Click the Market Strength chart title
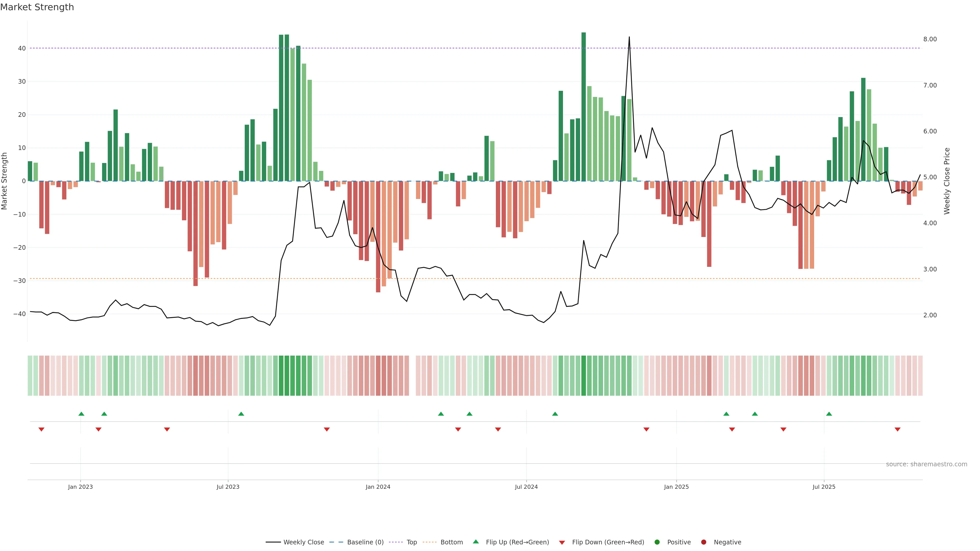This screenshot has height=551, width=980. pos(37,7)
